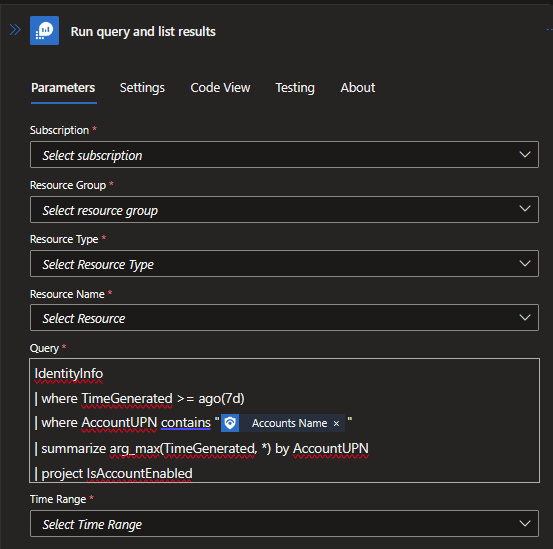Click the Azure Monitor Logs connector icon
The image size is (553, 549).
click(44, 31)
